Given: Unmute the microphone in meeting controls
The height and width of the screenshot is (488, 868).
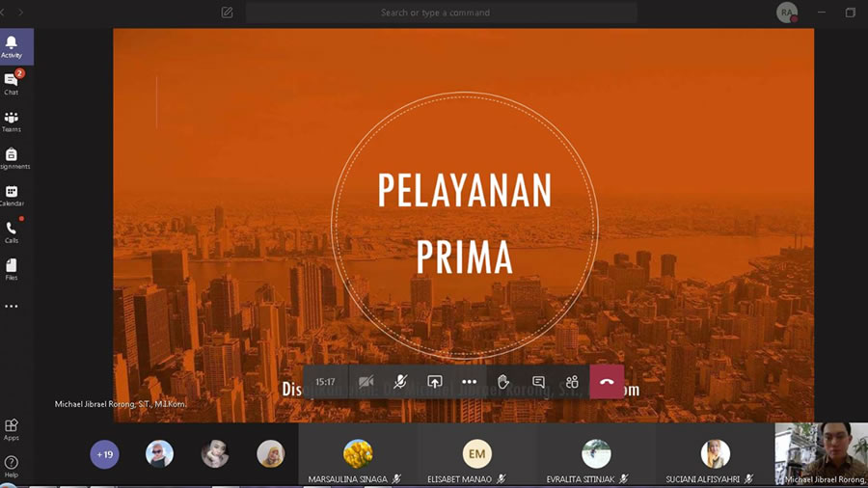Looking at the screenshot, I should point(400,382).
